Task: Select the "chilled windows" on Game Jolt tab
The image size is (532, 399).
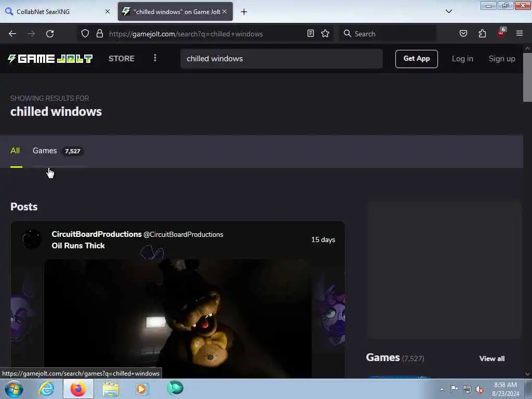Action: (x=175, y=11)
